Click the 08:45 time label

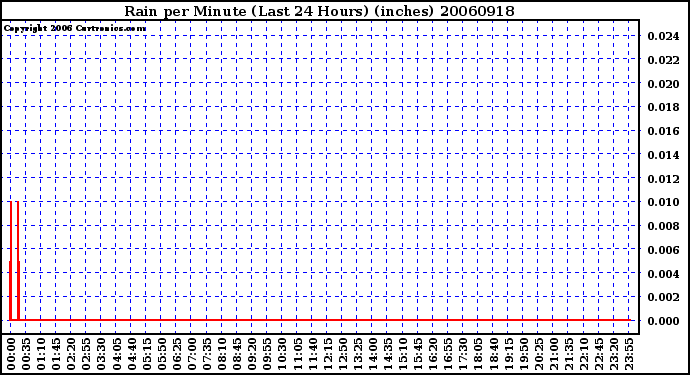pos(237,354)
